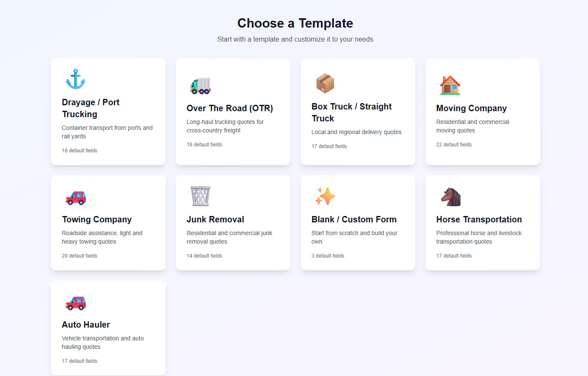Choose the Box Truck / Straight Truck card
The image size is (588, 376).
(357, 111)
